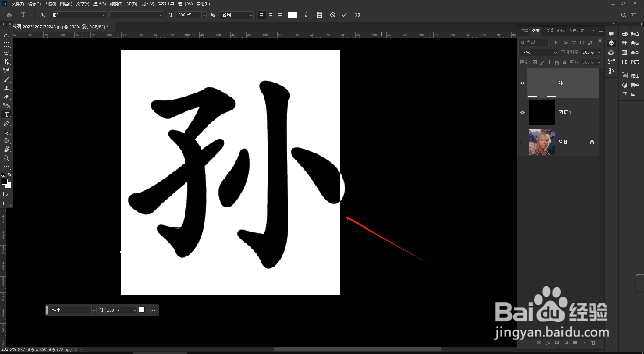Switch to the 通道 panel tab
Viewport: 644px width, 354px height.
click(549, 30)
